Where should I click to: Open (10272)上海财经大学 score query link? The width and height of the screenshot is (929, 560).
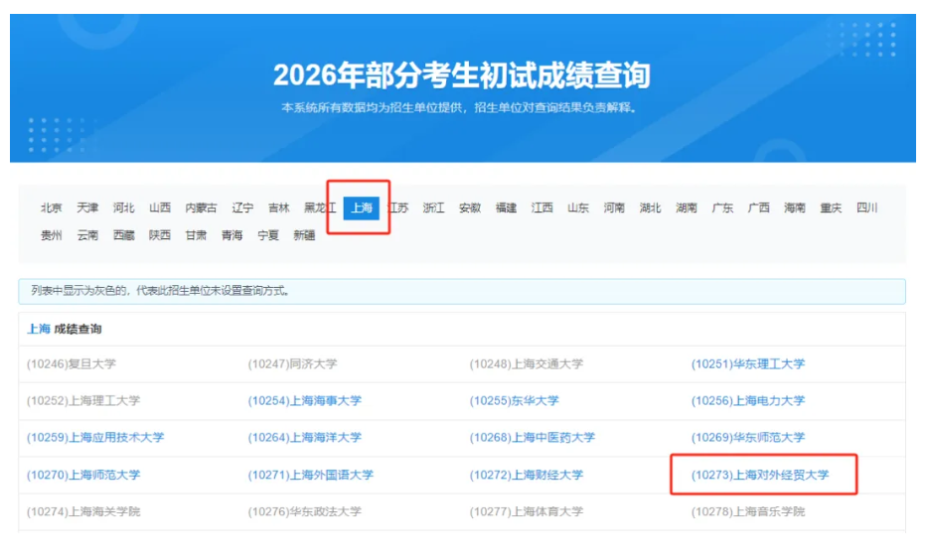pyautogui.click(x=527, y=475)
